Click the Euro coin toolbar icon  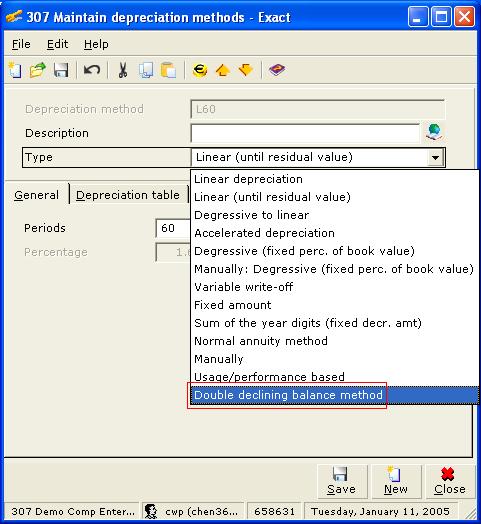pyautogui.click(x=200, y=70)
